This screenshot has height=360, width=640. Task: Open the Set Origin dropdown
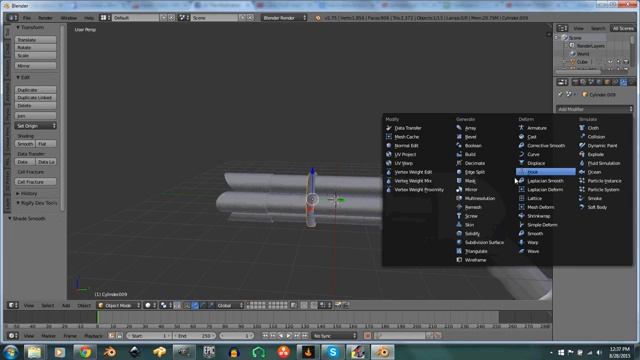(x=36, y=126)
